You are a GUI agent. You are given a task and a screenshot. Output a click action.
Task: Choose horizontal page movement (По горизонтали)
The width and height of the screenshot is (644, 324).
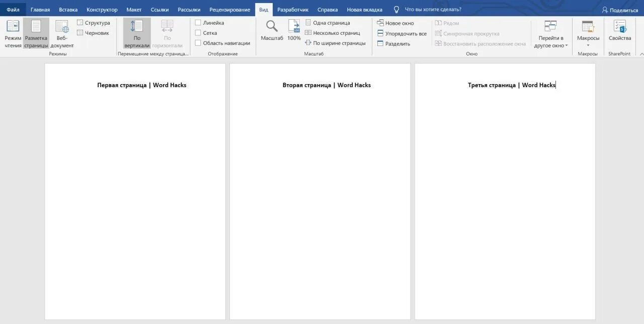click(x=167, y=34)
